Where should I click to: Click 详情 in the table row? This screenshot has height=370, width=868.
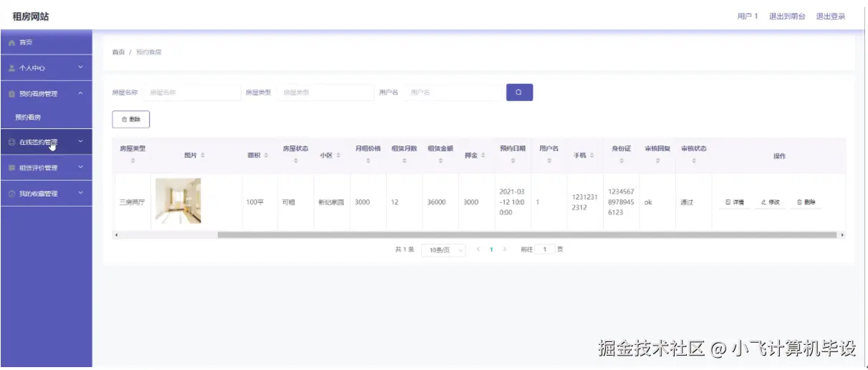tap(735, 202)
